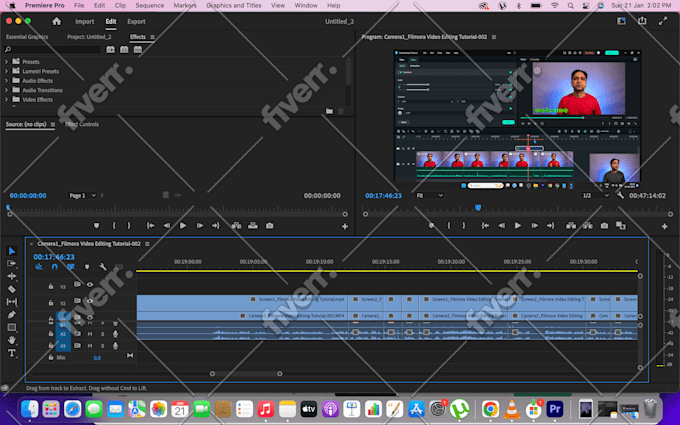Click Overwrite button in Source monitor

253,226
